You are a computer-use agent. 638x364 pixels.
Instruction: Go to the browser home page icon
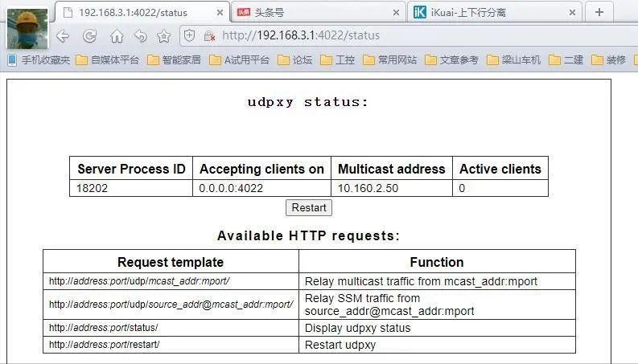coord(117,36)
